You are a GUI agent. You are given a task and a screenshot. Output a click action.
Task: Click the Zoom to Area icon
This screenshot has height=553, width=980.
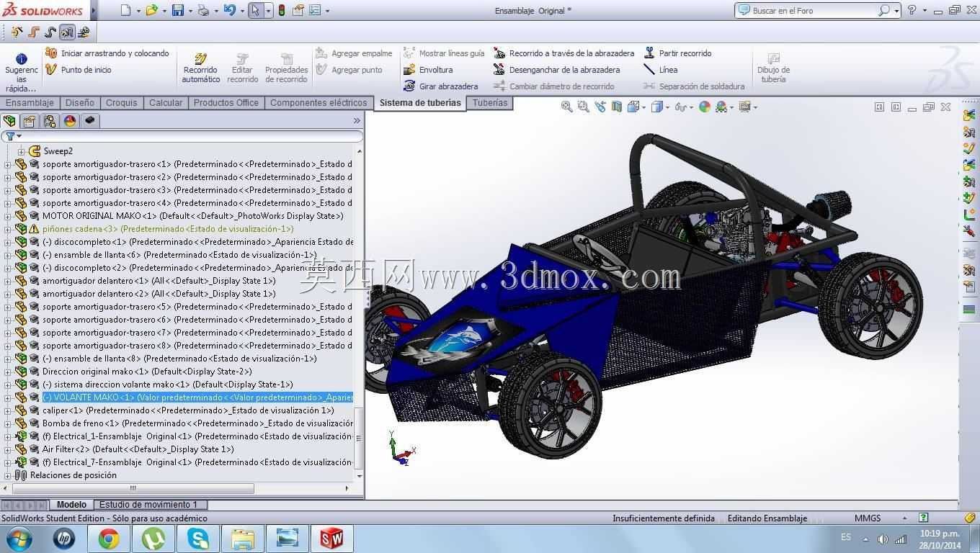tap(583, 107)
